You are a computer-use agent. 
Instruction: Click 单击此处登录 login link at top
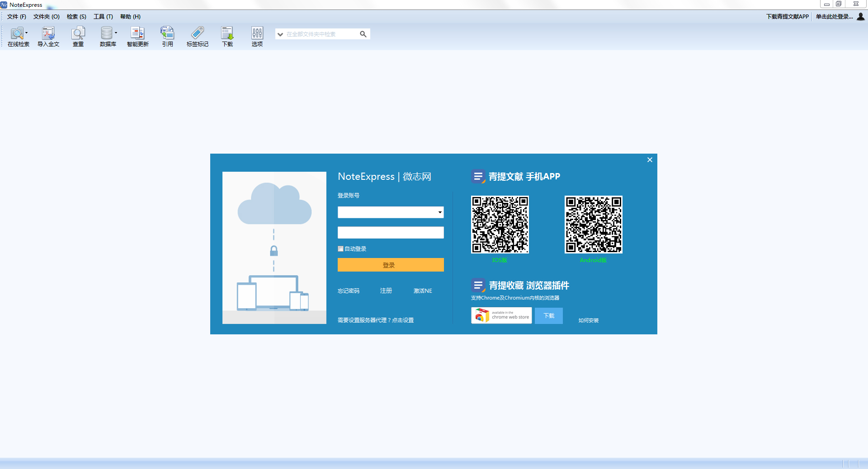click(834, 16)
